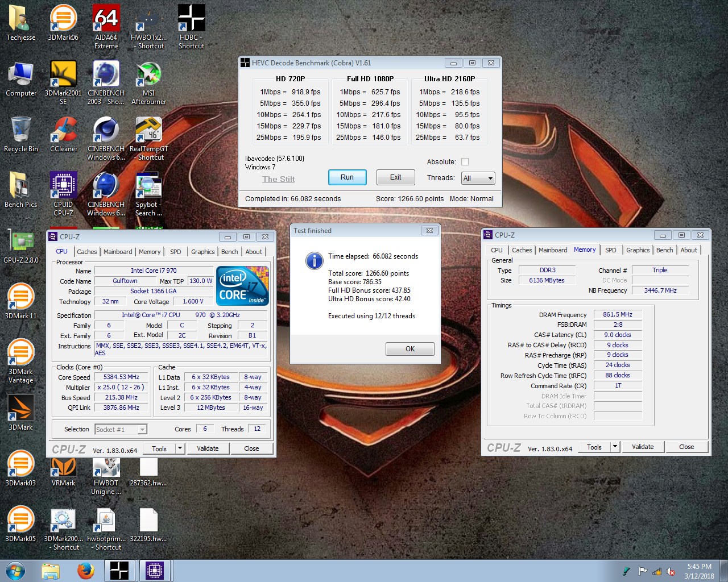Open 322195.hw file icon
This screenshot has height=582, width=728.
[148, 524]
